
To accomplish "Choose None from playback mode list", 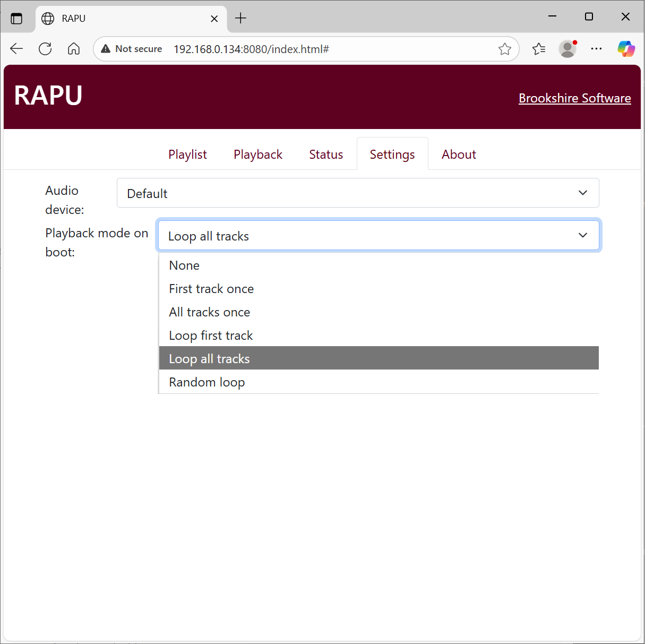I will tap(184, 265).
